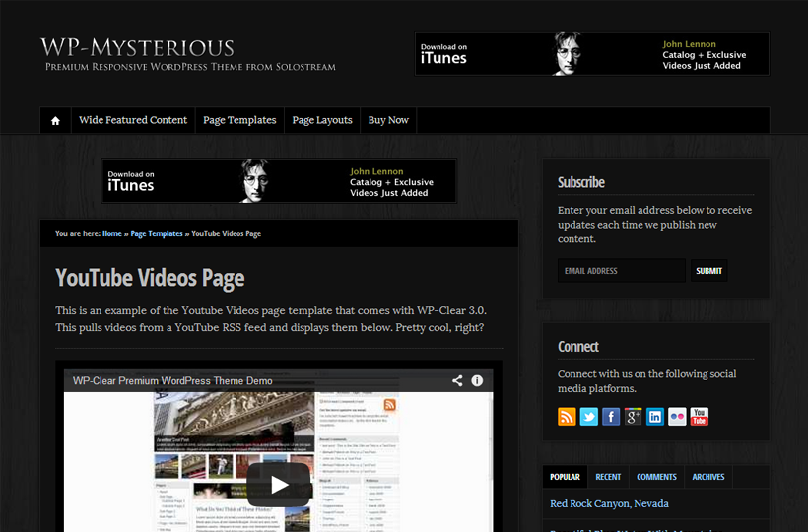This screenshot has width=808, height=532.
Task: Switch to the Archives tab
Action: point(708,477)
